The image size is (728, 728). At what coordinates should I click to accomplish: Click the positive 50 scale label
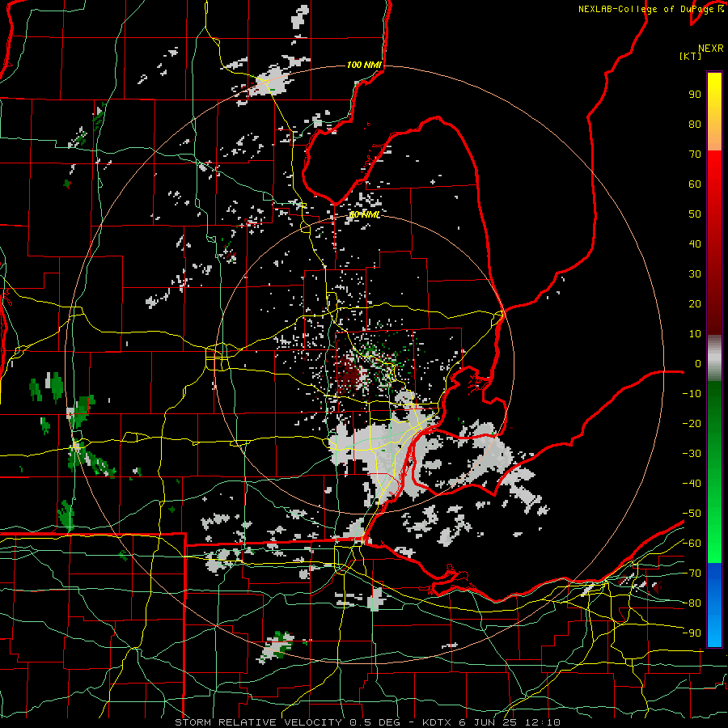(x=695, y=214)
